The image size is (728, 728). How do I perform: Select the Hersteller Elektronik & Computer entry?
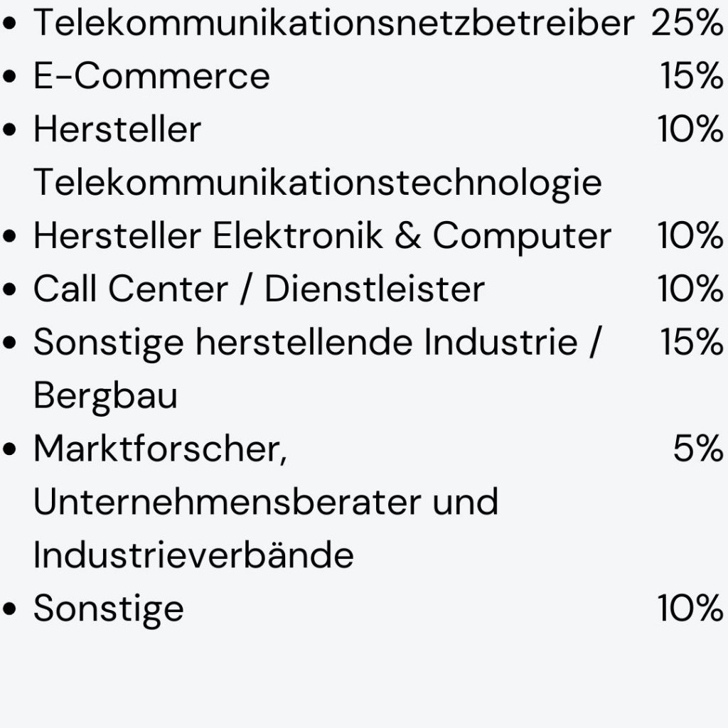click(321, 236)
